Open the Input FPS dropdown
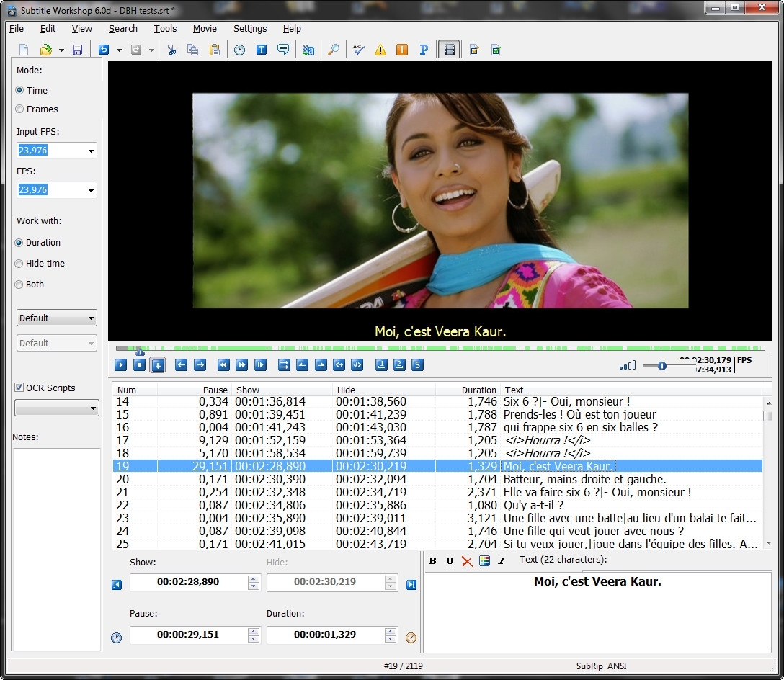Image resolution: width=784 pixels, height=680 pixels. 91,151
